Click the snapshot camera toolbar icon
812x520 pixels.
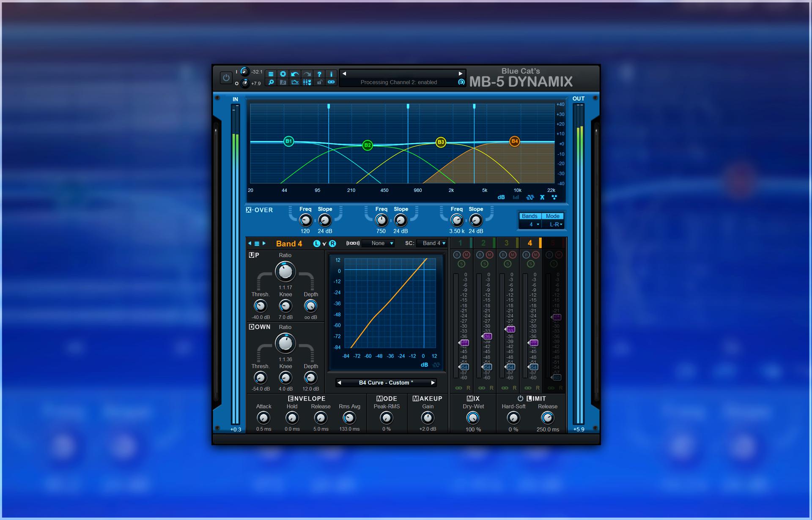tap(283, 82)
